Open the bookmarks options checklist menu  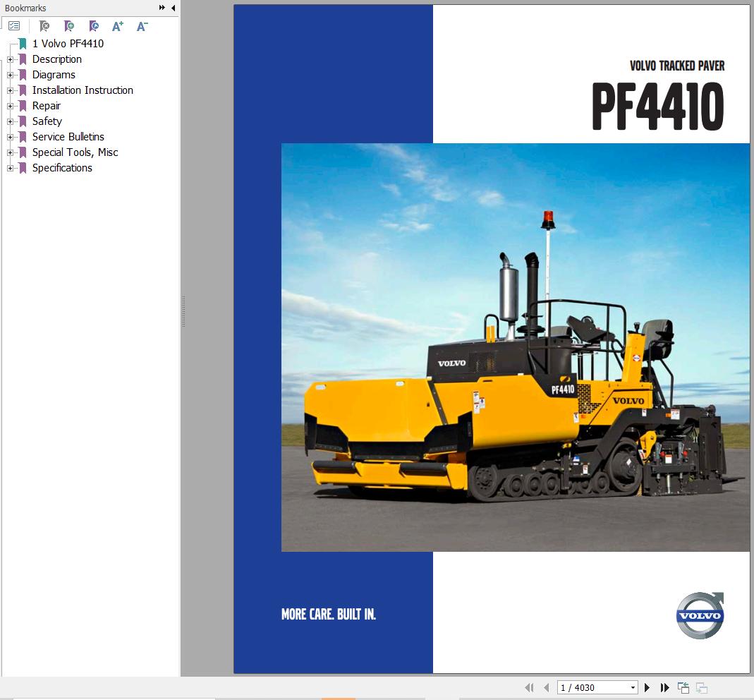point(14,26)
